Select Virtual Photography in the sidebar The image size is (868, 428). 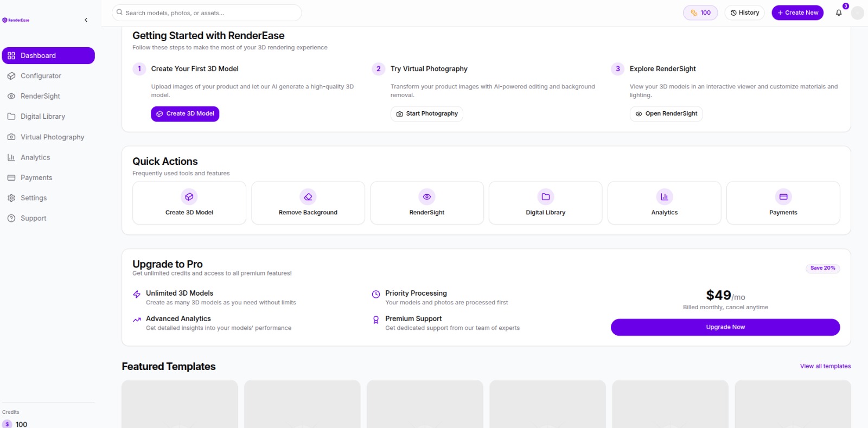48,137
